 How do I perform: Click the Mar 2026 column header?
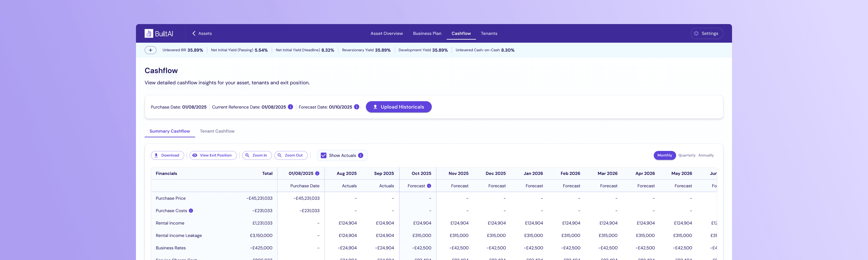pyautogui.click(x=608, y=174)
